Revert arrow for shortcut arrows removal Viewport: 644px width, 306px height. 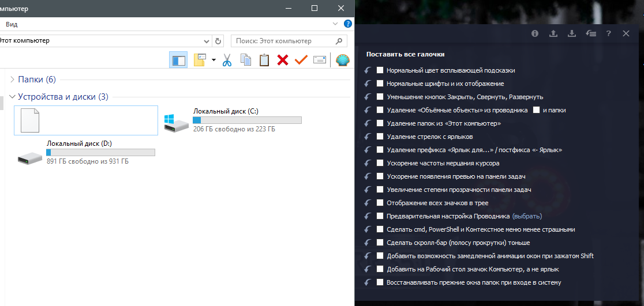(368, 137)
